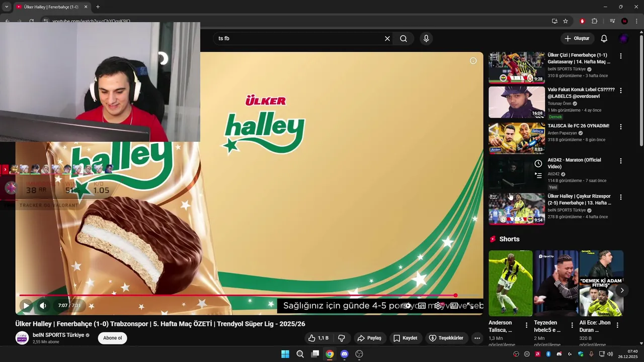Image resolution: width=644 pixels, height=362 pixels.
Task: Add Ati242 Maraton to queue icon
Action: pyautogui.click(x=538, y=175)
